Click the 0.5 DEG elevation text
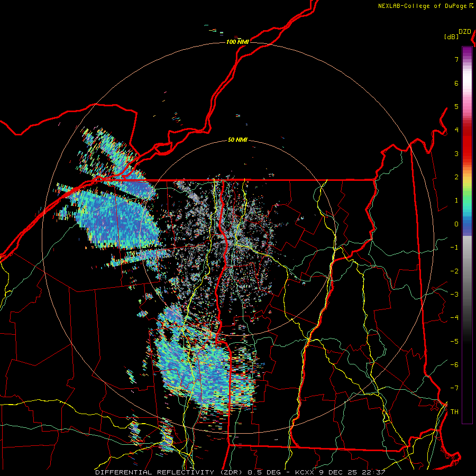Viewport: 476px width, 476px height. click(x=264, y=472)
